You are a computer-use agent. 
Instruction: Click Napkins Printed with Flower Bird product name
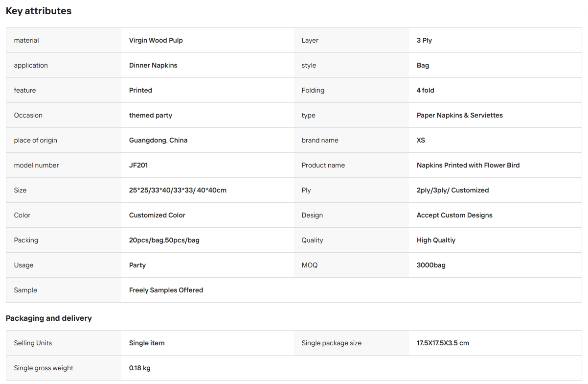468,165
